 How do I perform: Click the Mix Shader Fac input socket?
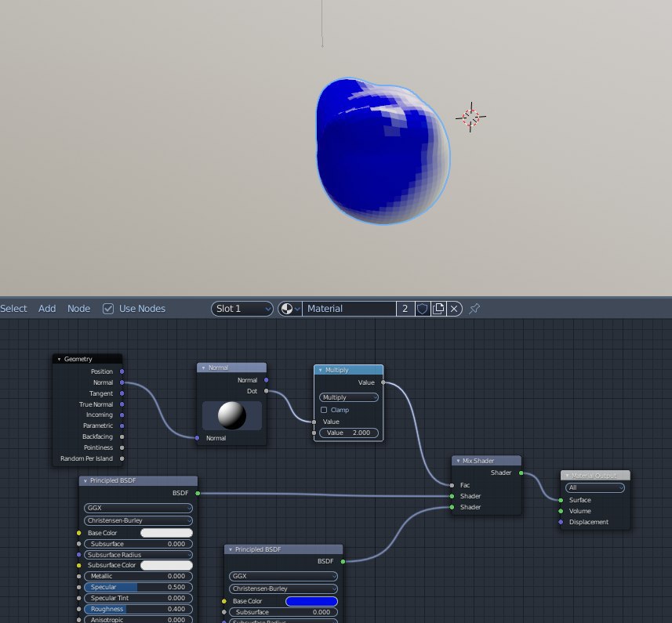click(x=452, y=486)
